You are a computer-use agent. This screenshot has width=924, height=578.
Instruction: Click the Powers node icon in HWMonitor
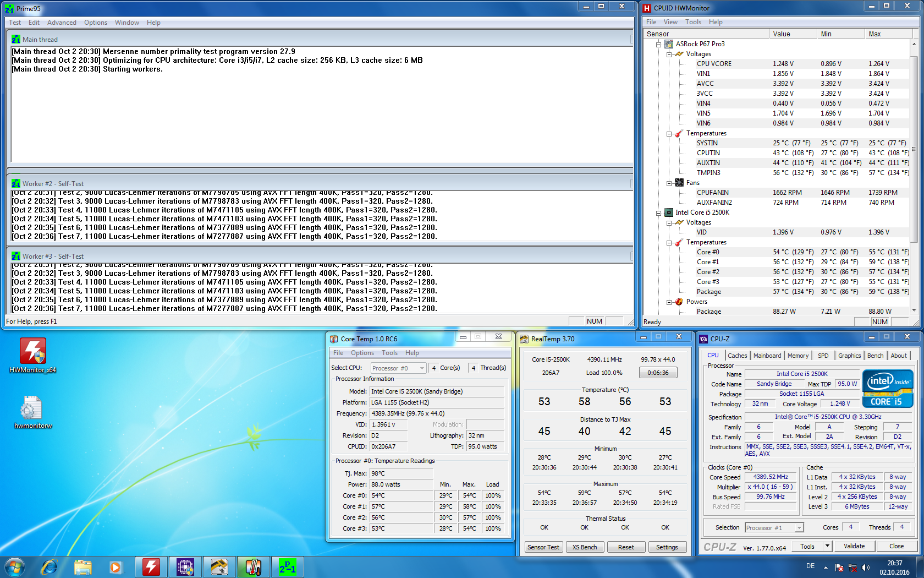pyautogui.click(x=679, y=302)
